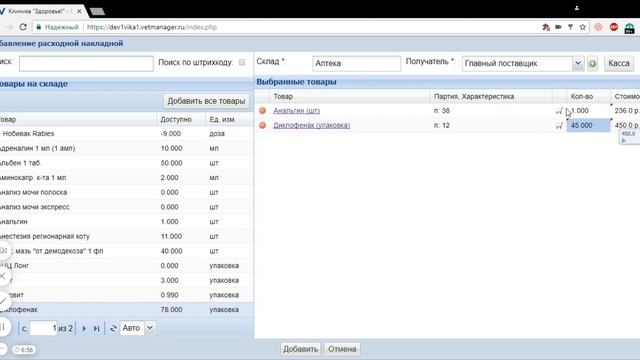The width and height of the screenshot is (640, 360).
Task: Select the мазь "от демодекоза" 1 фл row
Action: click(127, 251)
